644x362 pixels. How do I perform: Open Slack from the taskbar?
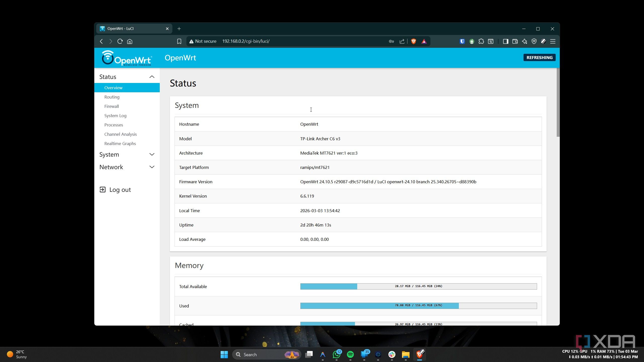(x=392, y=354)
